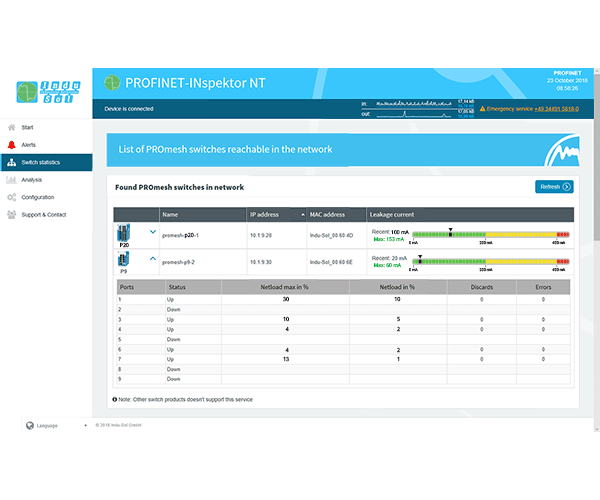Click the Start home icon
600x500 pixels.
11,127
